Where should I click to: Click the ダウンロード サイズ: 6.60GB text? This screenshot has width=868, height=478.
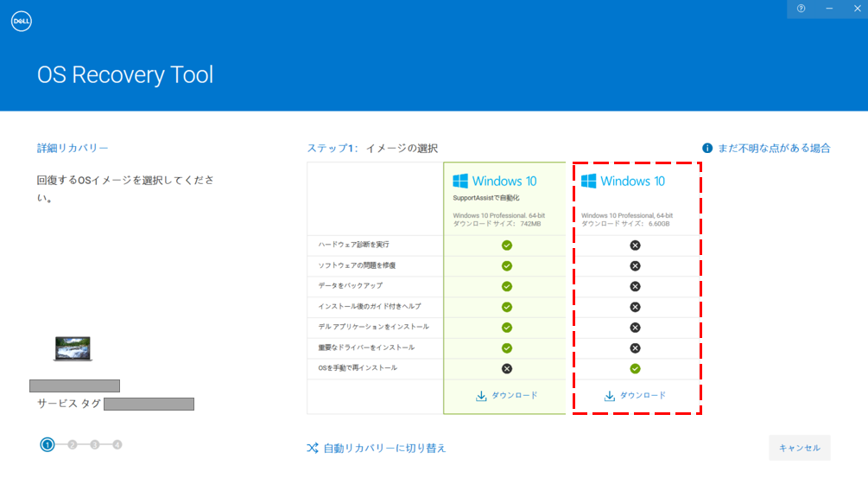pyautogui.click(x=625, y=224)
